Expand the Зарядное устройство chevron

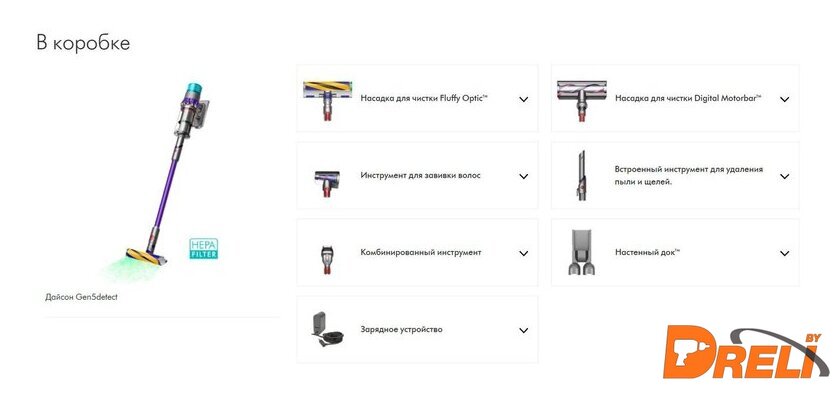click(x=523, y=331)
